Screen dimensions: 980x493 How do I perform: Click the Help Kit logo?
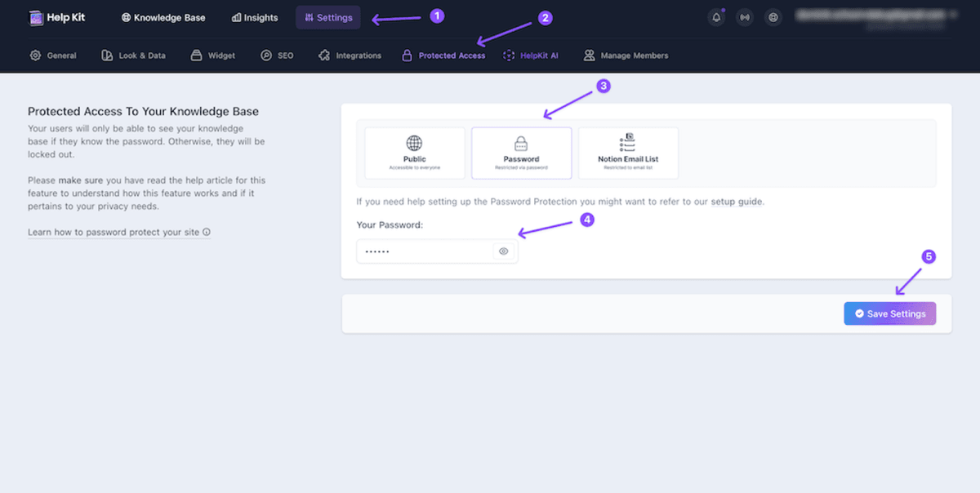[x=56, y=17]
